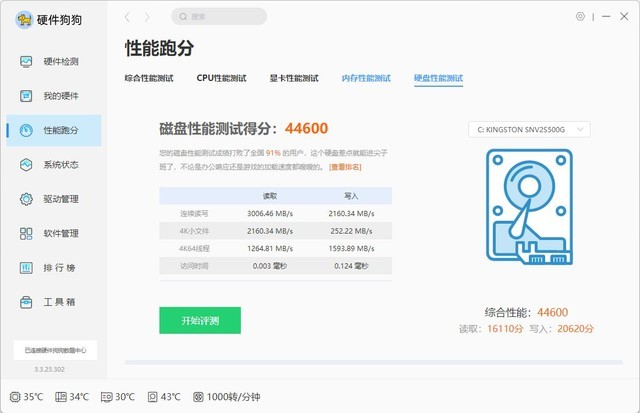Click the green 开始评测 button
Screen dimensions: 640x413
[x=200, y=320]
